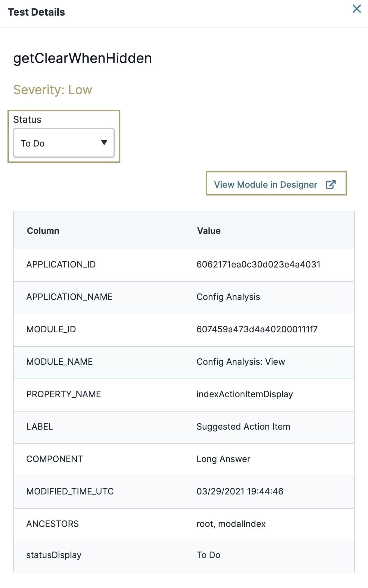Image resolution: width=368 pixels, height=588 pixels.
Task: Close the Test Details panel
Action: [x=357, y=9]
